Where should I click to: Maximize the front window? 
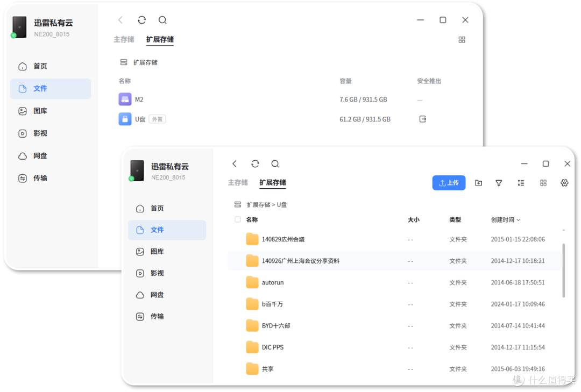tap(546, 164)
